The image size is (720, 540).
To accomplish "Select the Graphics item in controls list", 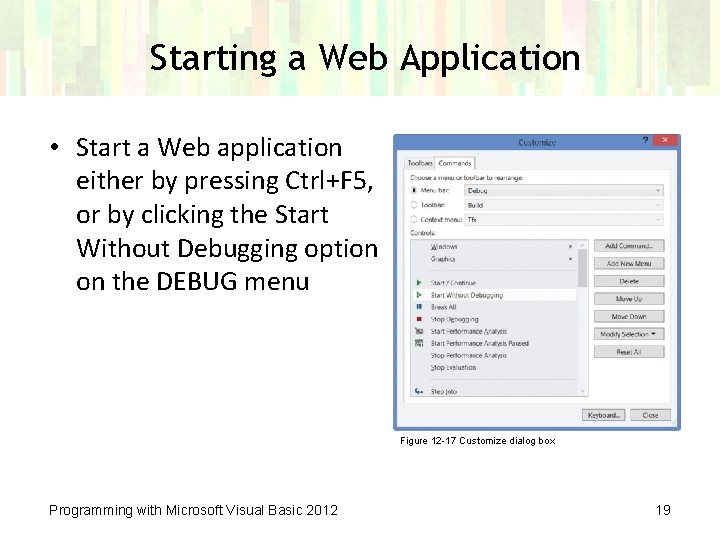I will (494, 259).
